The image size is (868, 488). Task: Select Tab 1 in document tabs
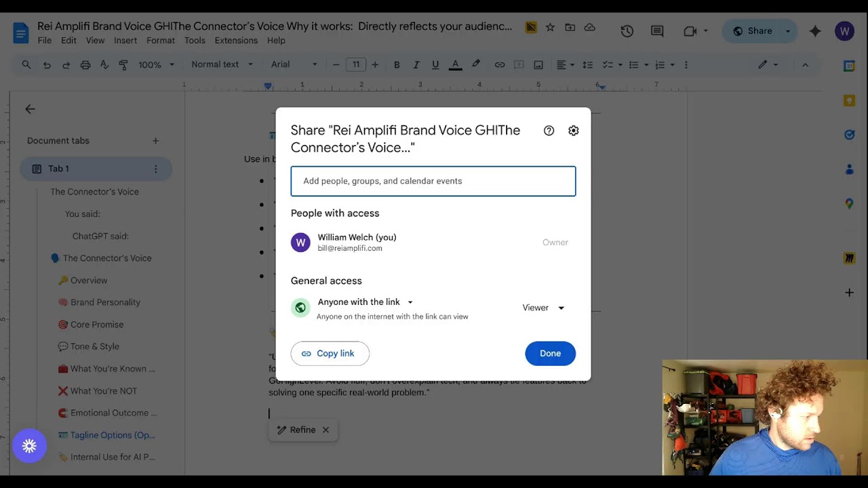[x=96, y=169]
